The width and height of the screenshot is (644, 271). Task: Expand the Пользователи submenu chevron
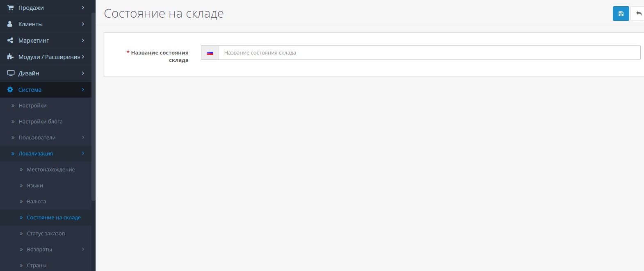pos(83,137)
